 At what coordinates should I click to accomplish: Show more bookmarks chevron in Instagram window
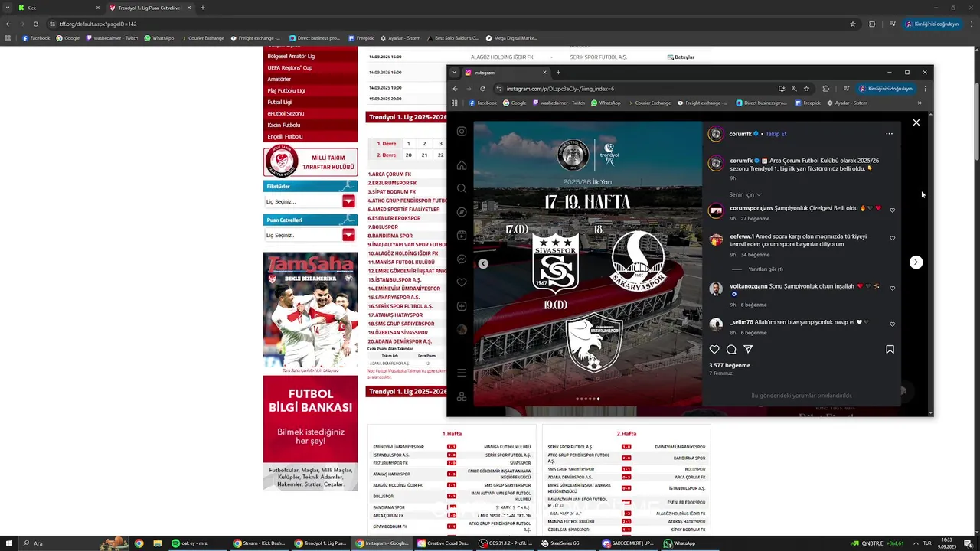920,103
